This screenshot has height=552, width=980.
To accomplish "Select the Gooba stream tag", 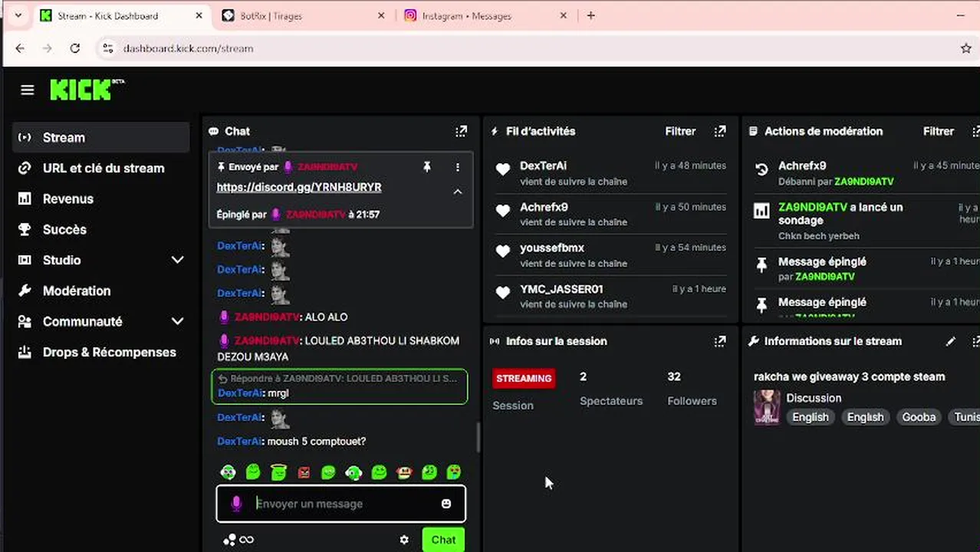I will [919, 417].
